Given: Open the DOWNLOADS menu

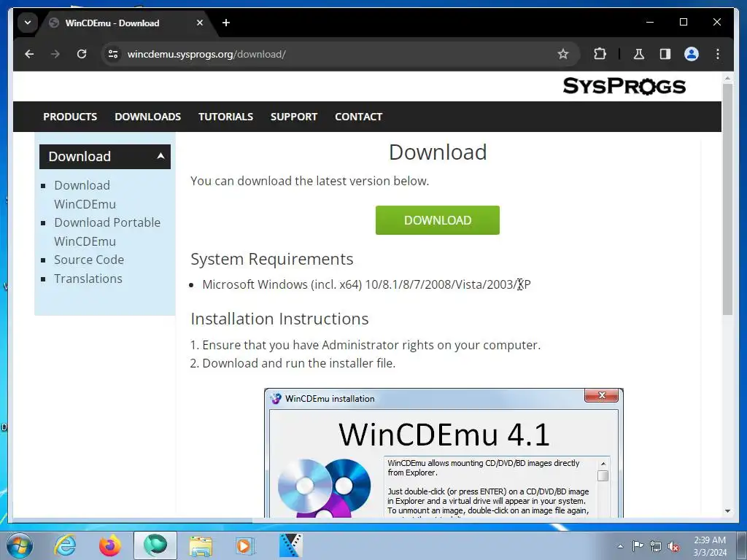Looking at the screenshot, I should 147,117.
